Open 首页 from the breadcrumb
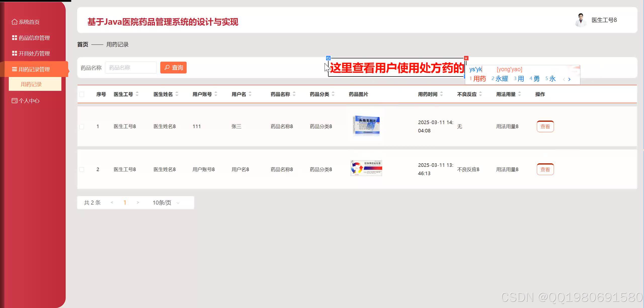The image size is (644, 308). tap(83, 44)
